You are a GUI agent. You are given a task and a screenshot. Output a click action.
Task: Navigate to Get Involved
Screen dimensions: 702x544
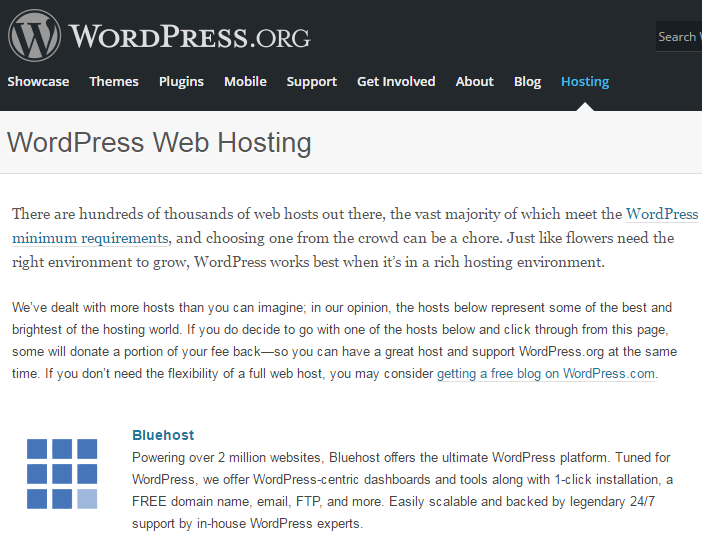396,81
